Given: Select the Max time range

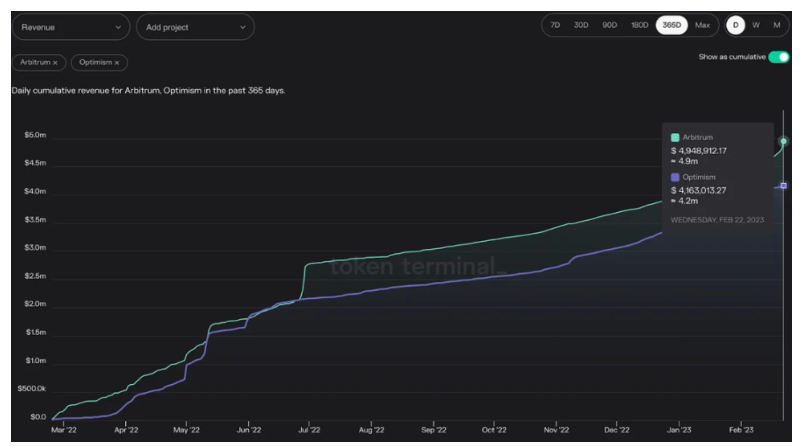Looking at the screenshot, I should (702, 25).
